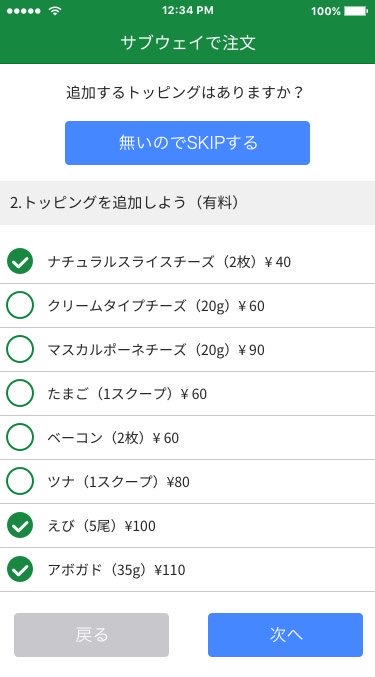
Task: Click the gray 戻る button
Action: [91, 635]
